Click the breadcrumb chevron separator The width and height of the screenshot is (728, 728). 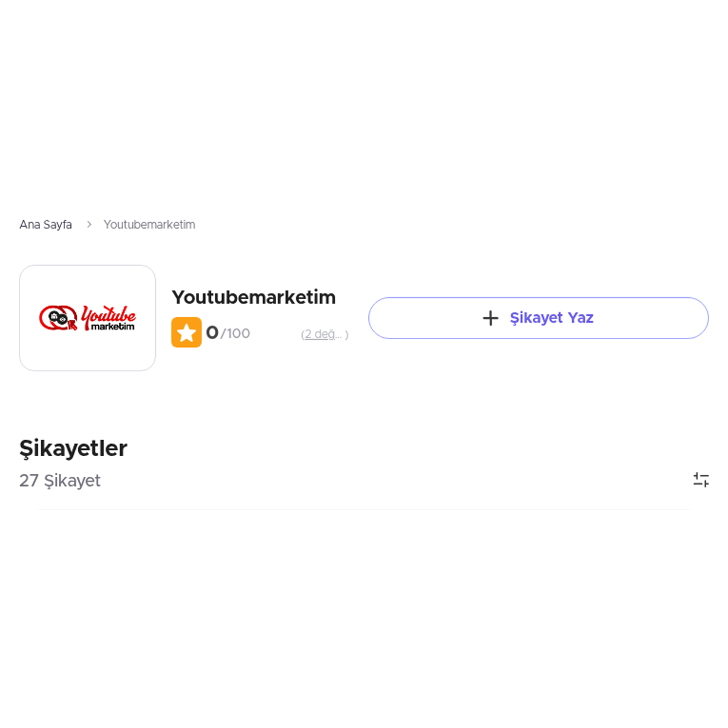89,224
